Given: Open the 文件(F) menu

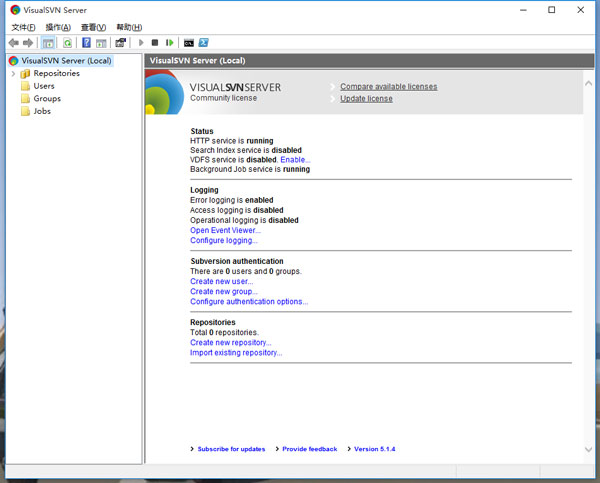Looking at the screenshot, I should point(23,27).
